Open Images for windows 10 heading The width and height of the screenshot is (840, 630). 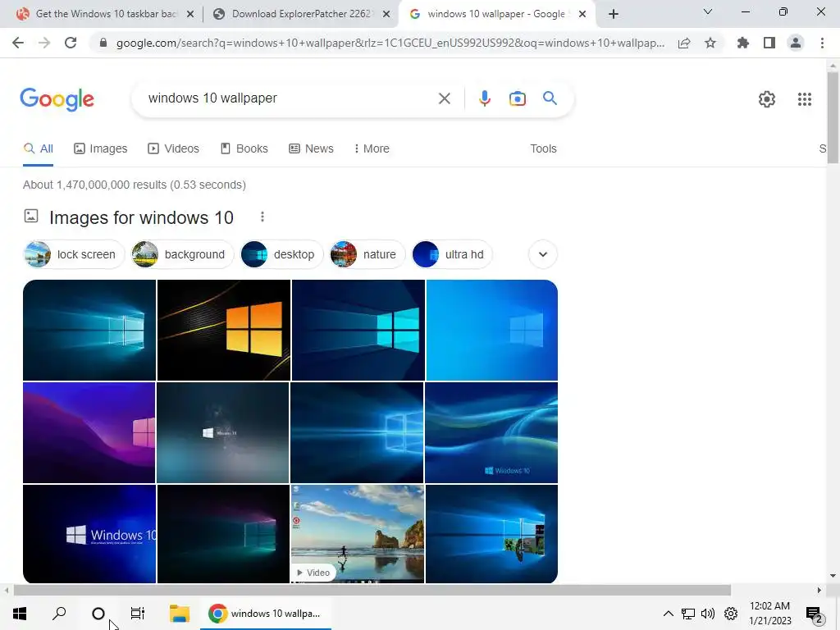point(141,217)
